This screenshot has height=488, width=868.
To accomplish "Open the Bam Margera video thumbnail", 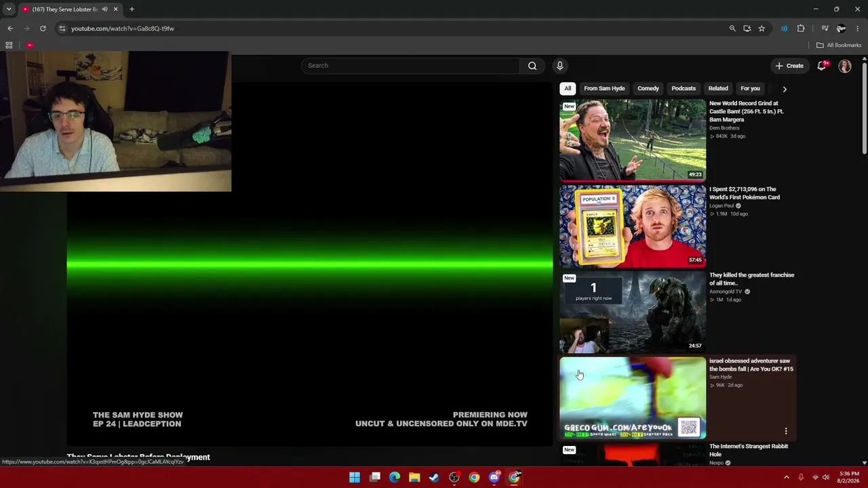I will [633, 140].
